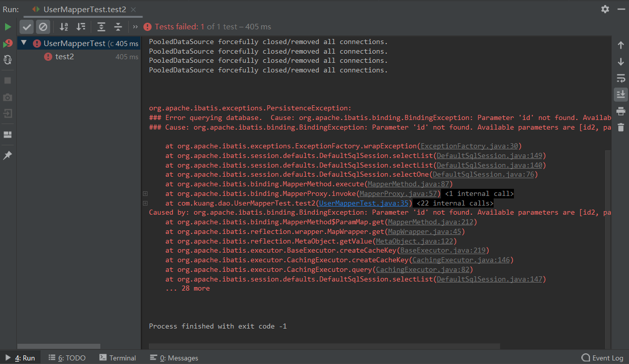Expand the '<22 internal calls>' fold

tap(455, 204)
